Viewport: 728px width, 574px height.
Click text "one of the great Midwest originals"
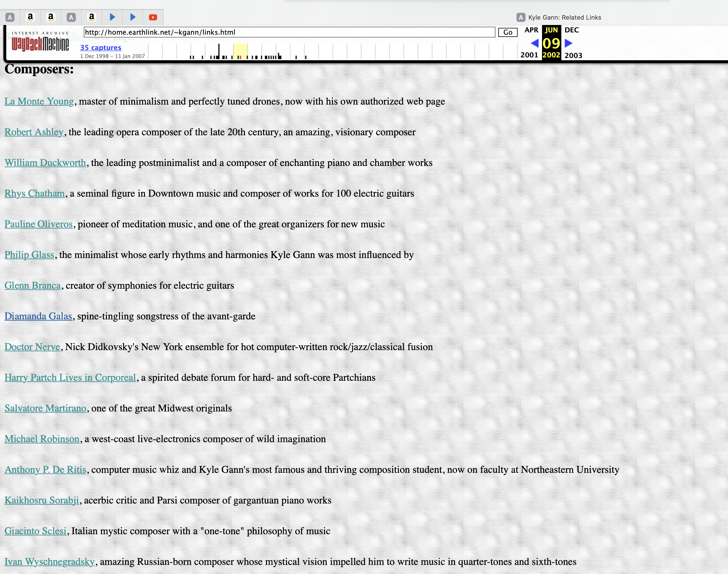(x=162, y=408)
